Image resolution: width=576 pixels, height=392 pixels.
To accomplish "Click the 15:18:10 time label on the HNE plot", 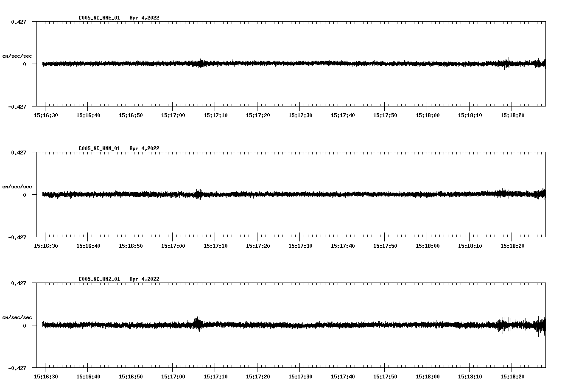I will click(470, 115).
